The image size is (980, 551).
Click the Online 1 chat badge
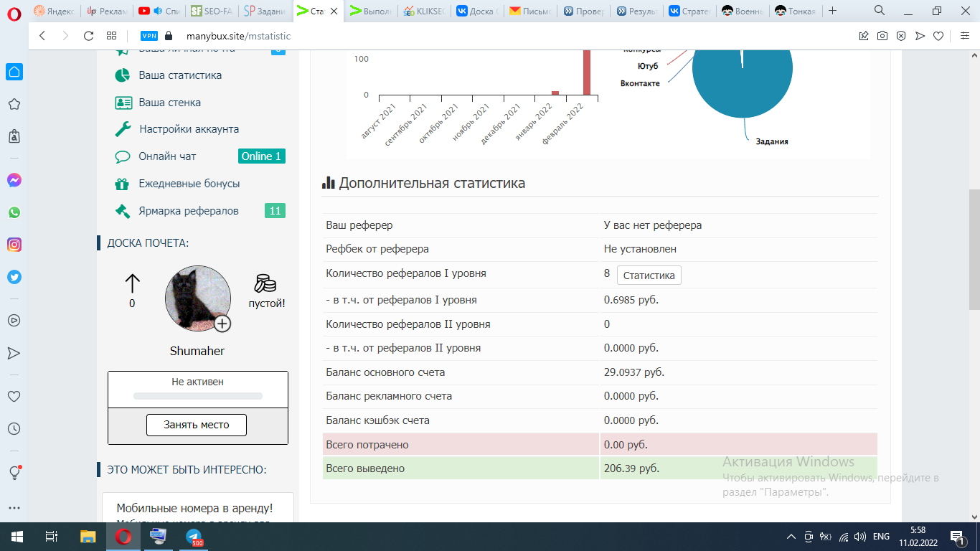coord(262,156)
